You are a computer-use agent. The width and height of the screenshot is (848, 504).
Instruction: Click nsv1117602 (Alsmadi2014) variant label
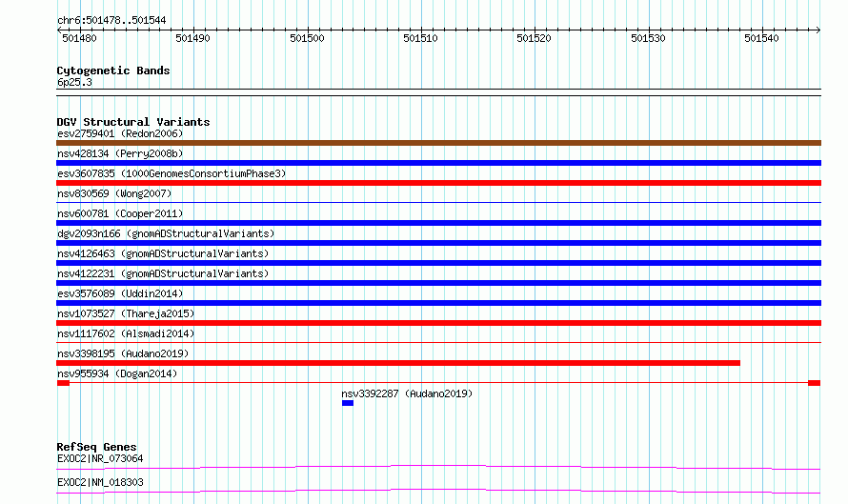[x=126, y=333]
